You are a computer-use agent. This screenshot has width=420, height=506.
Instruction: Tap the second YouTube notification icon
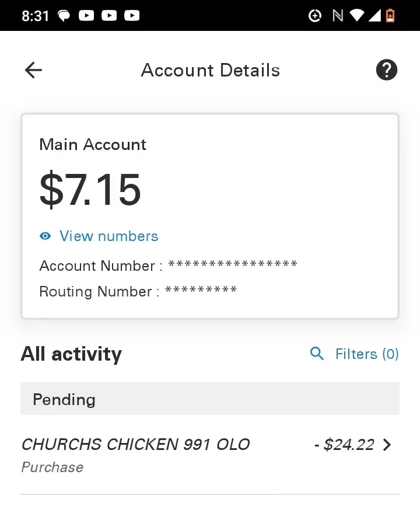(x=109, y=16)
